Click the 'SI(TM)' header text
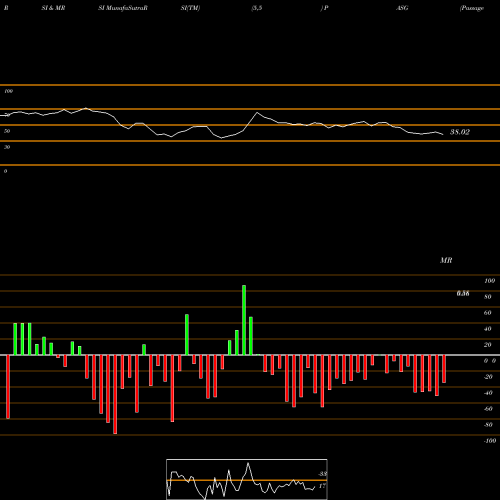This screenshot has height=500, width=500. point(190,8)
